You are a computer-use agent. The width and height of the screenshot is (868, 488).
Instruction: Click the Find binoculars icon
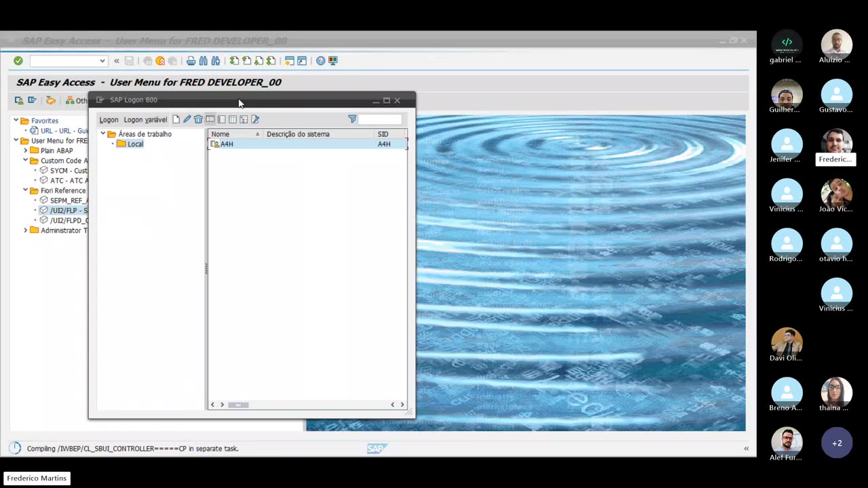click(x=203, y=61)
